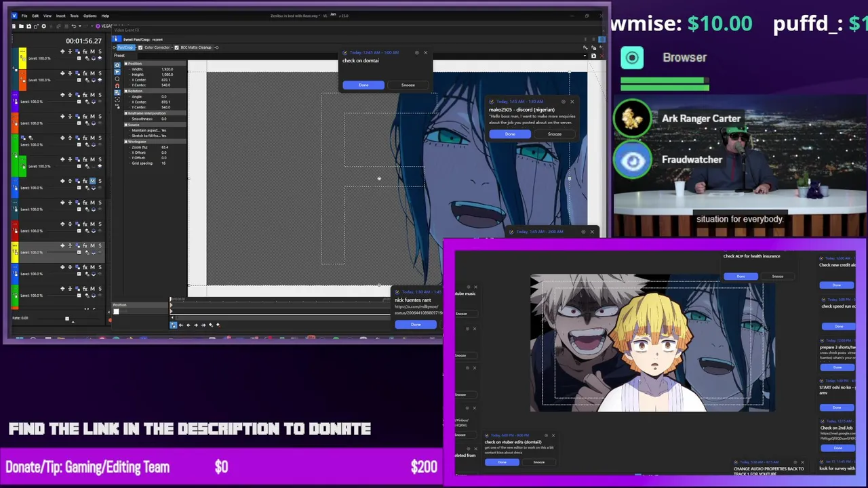This screenshot has height=488, width=868.
Task: Open the undo history dropdown arrow
Action: [x=80, y=26]
